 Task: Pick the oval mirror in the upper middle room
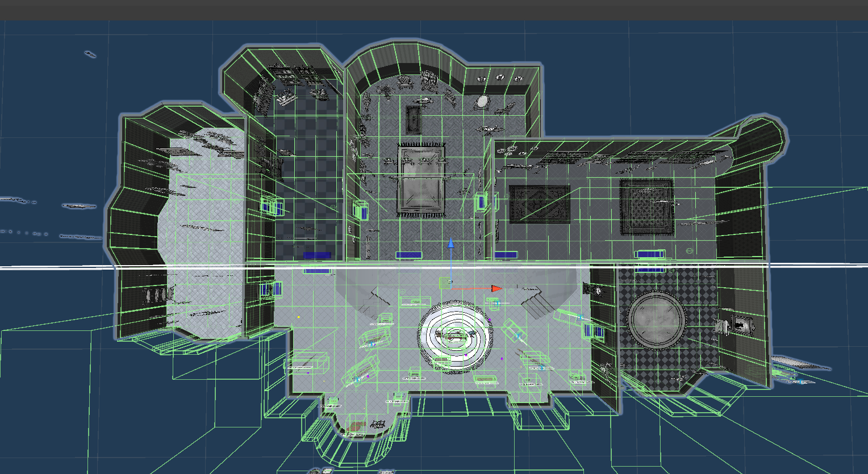482,102
